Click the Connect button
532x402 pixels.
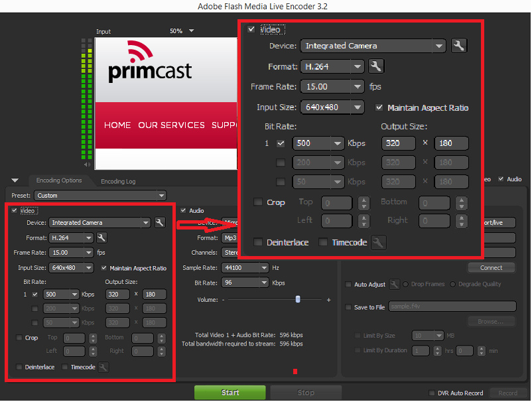point(491,267)
